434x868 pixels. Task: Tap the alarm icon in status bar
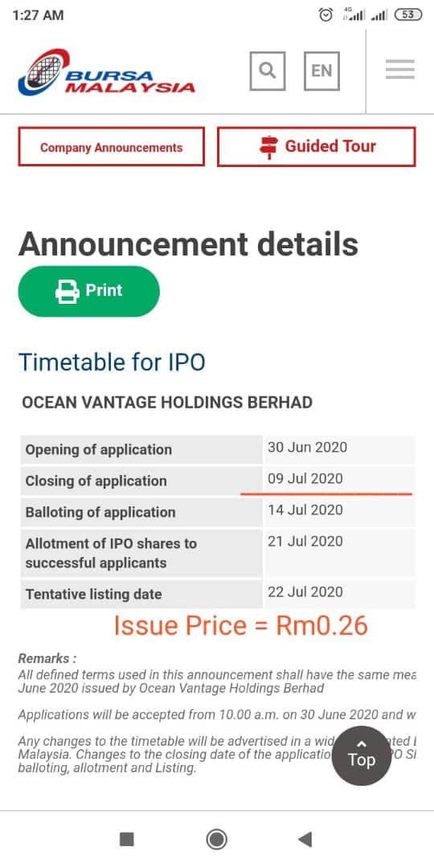(326, 15)
